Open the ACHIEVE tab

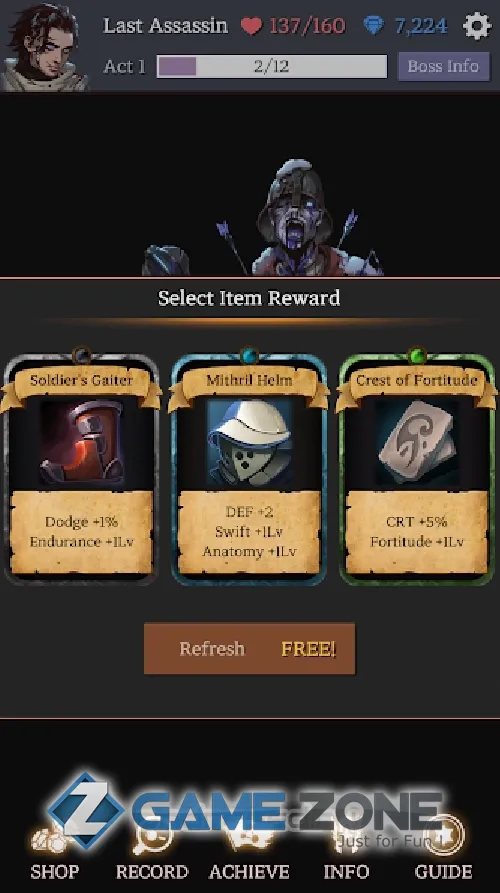click(249, 852)
